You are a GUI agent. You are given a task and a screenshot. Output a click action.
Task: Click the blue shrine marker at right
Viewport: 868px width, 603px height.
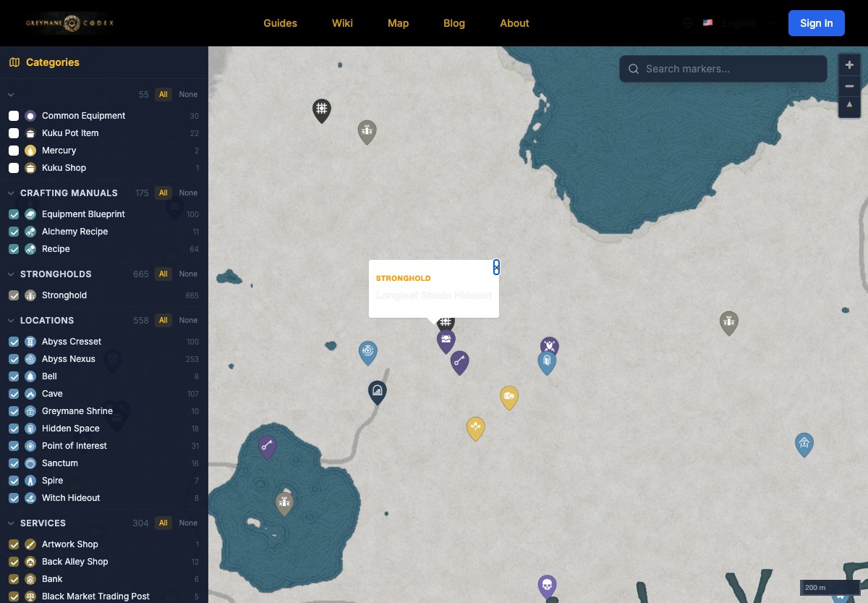[x=804, y=443]
